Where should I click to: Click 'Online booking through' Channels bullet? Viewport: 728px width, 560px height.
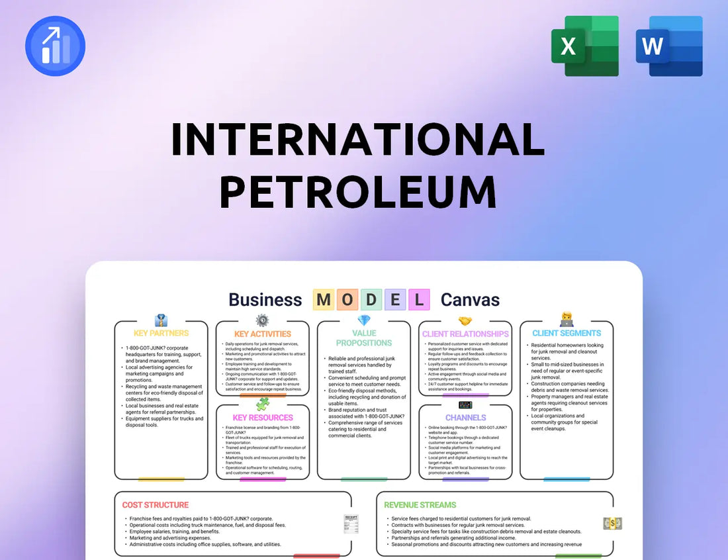point(466,430)
